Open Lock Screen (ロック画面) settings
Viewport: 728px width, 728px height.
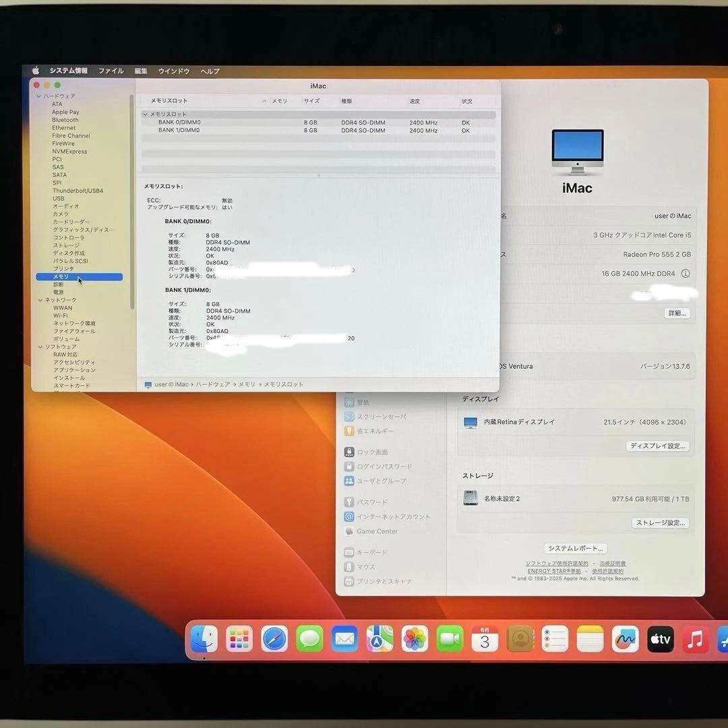point(371,451)
